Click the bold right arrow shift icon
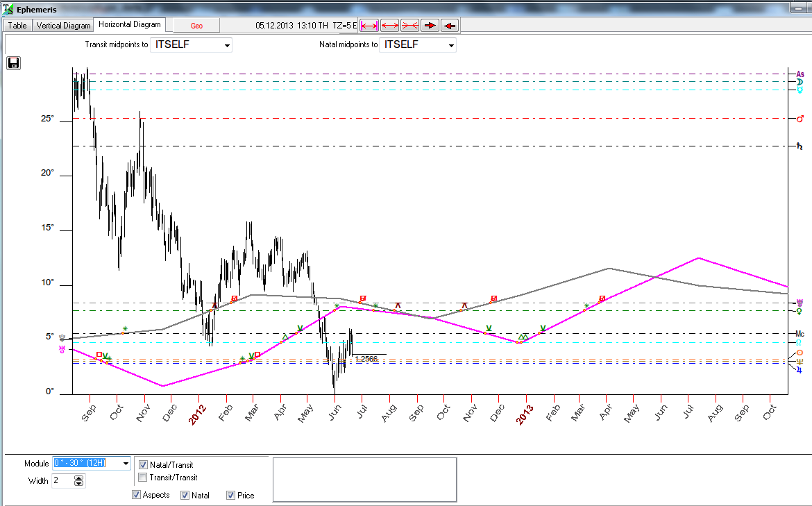This screenshot has height=506, width=812. tap(430, 26)
